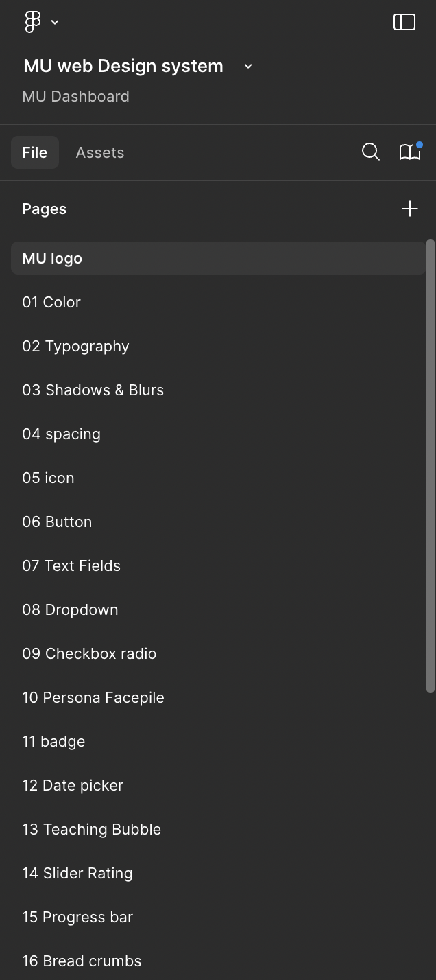Image resolution: width=436 pixels, height=980 pixels.
Task: Open the 03 Shadows & Blurs page
Action: (x=93, y=390)
